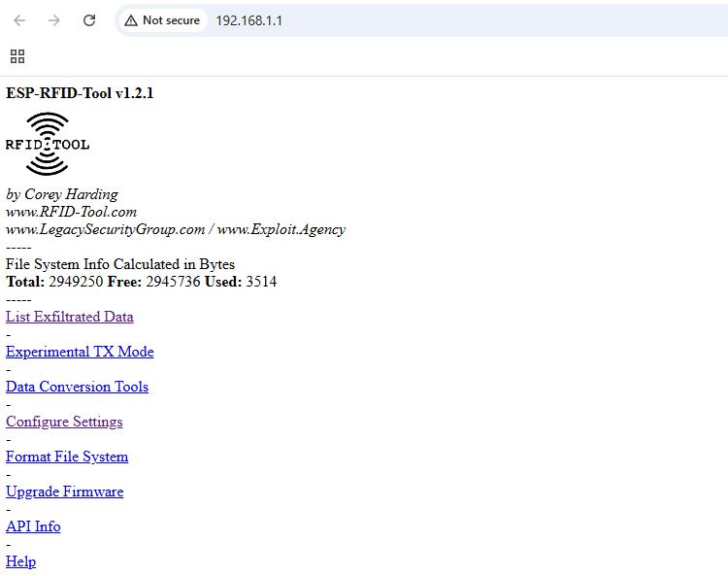Open the API Info link
Image resolution: width=728 pixels, height=576 pixels.
(33, 526)
